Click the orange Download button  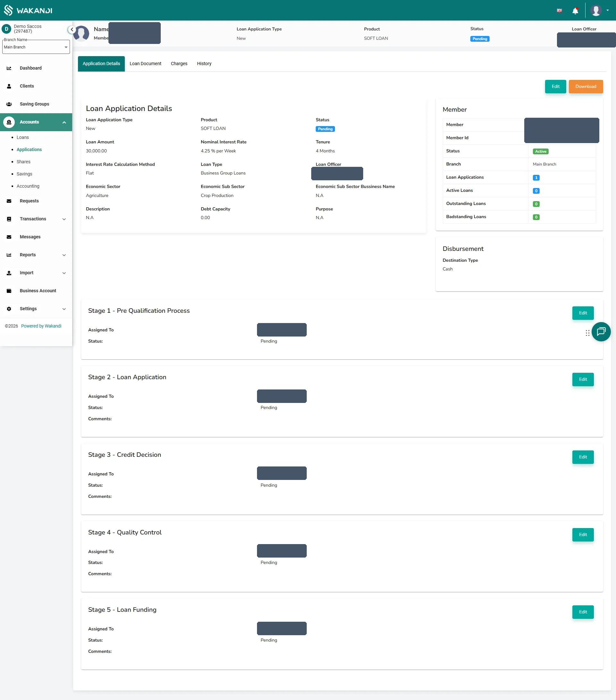pyautogui.click(x=586, y=86)
